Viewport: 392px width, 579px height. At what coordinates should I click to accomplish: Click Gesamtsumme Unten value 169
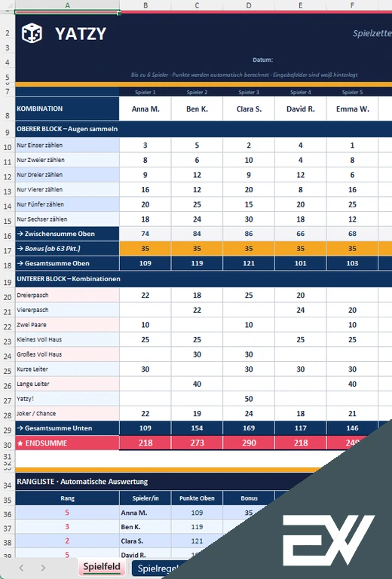(249, 428)
